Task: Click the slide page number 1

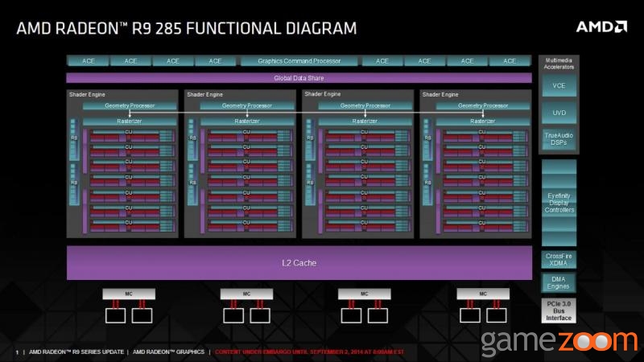Action: coord(17,352)
